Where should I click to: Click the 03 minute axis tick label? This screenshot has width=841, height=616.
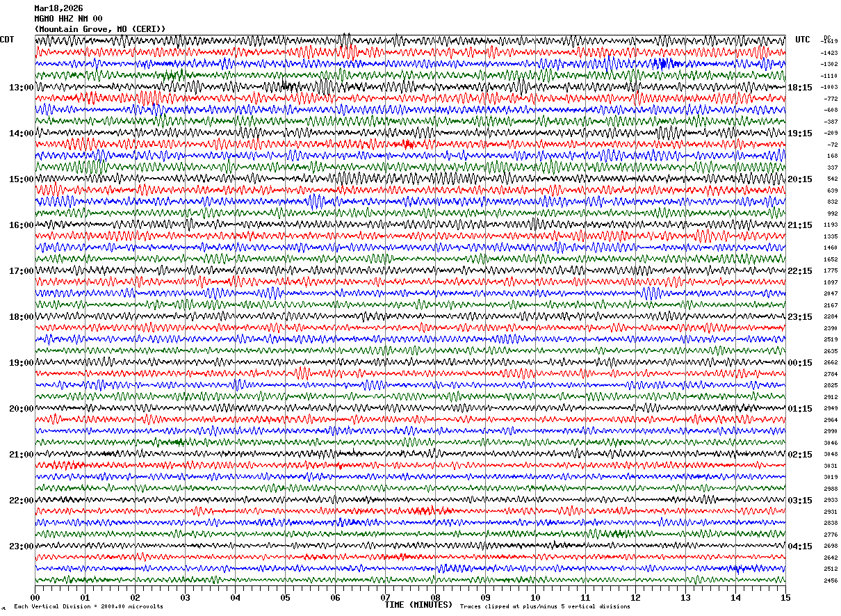point(185,597)
